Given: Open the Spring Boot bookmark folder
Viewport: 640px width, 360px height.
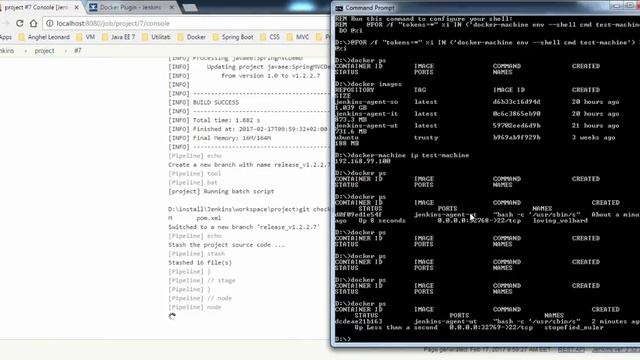Looking at the screenshot, I should point(233,37).
